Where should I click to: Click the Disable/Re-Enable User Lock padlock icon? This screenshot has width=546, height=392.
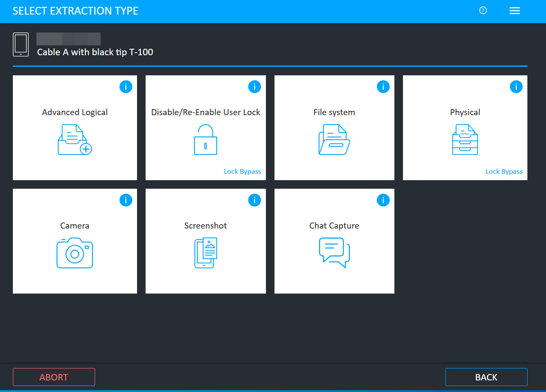coord(206,140)
